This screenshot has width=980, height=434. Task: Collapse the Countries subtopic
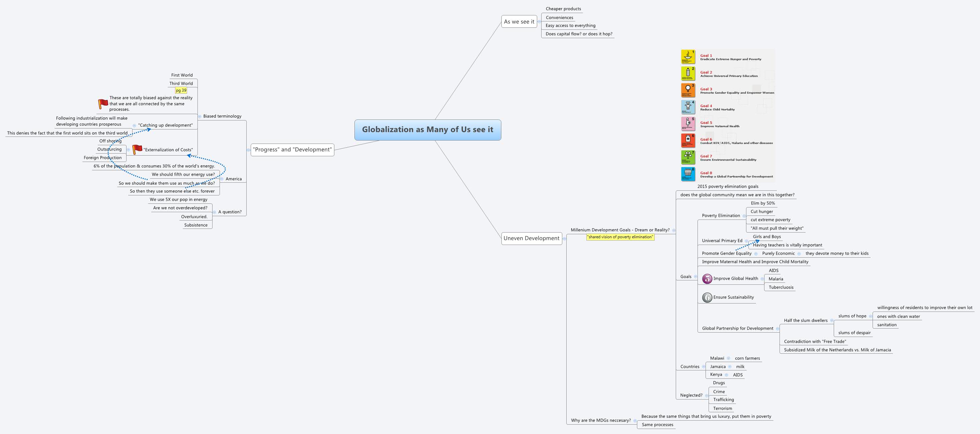tap(704, 367)
